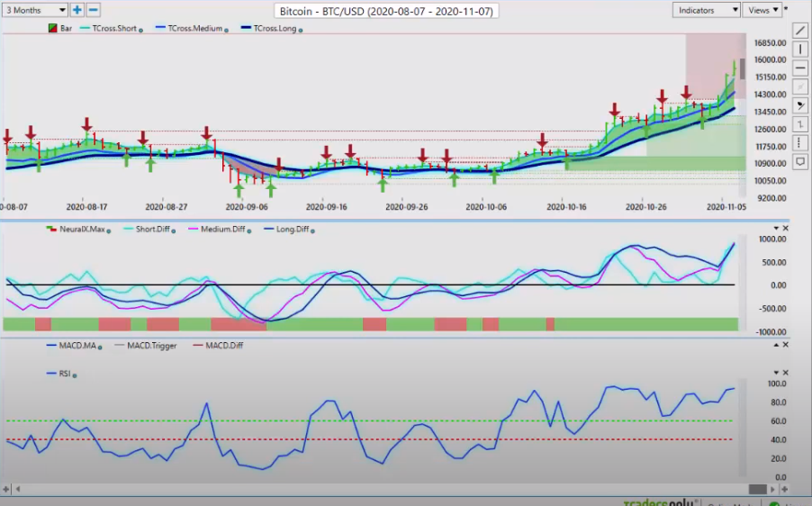The image size is (812, 506).
Task: Click the Medium.Diff legend label
Action: point(222,229)
